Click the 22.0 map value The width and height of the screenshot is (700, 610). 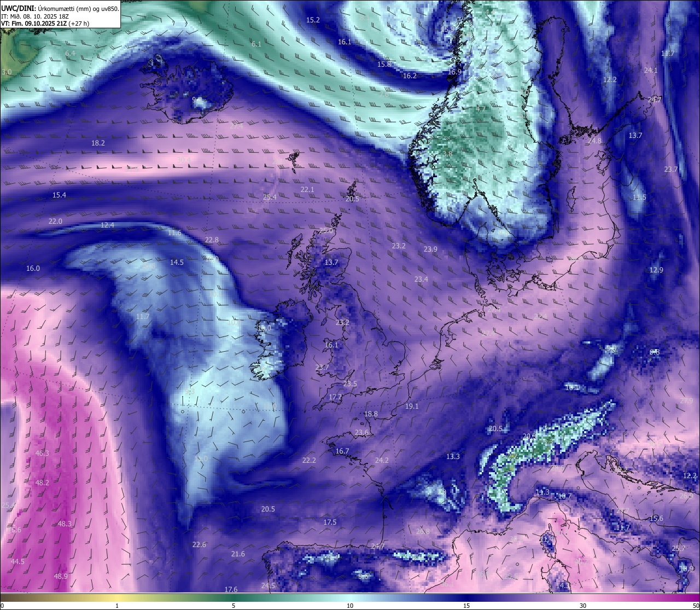point(55,221)
